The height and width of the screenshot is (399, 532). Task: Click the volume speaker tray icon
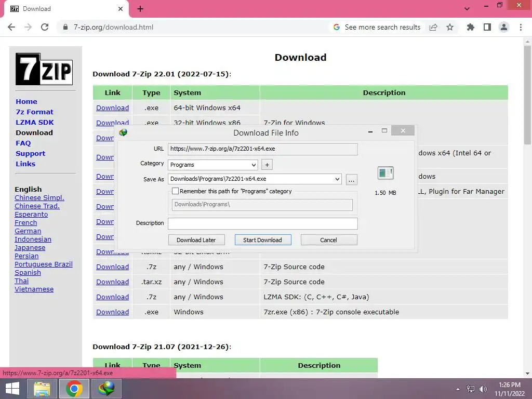tap(483, 389)
